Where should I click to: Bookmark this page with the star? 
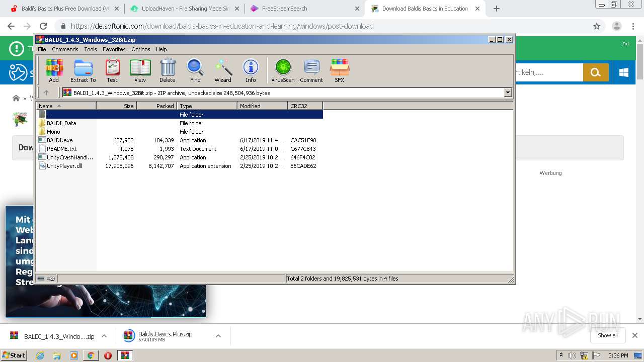[x=597, y=26]
